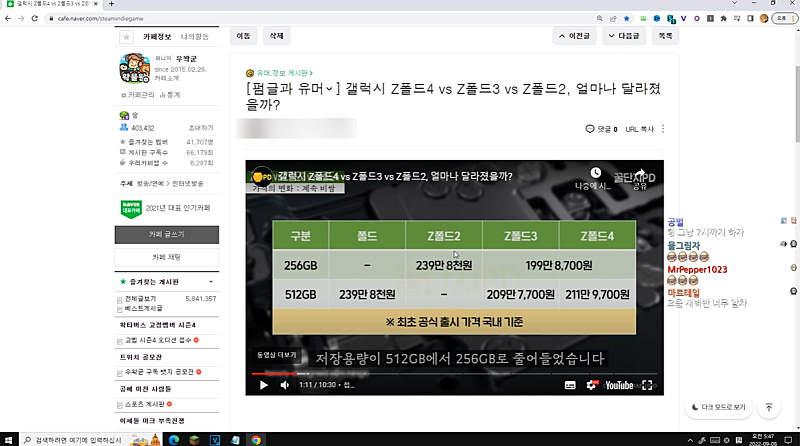Copy the post URL with URL 복사
This screenshot has height=446, width=800.
tap(640, 129)
